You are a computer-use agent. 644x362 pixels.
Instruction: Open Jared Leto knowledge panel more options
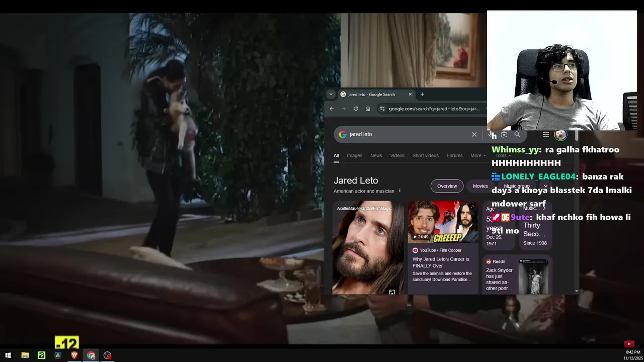point(400,191)
